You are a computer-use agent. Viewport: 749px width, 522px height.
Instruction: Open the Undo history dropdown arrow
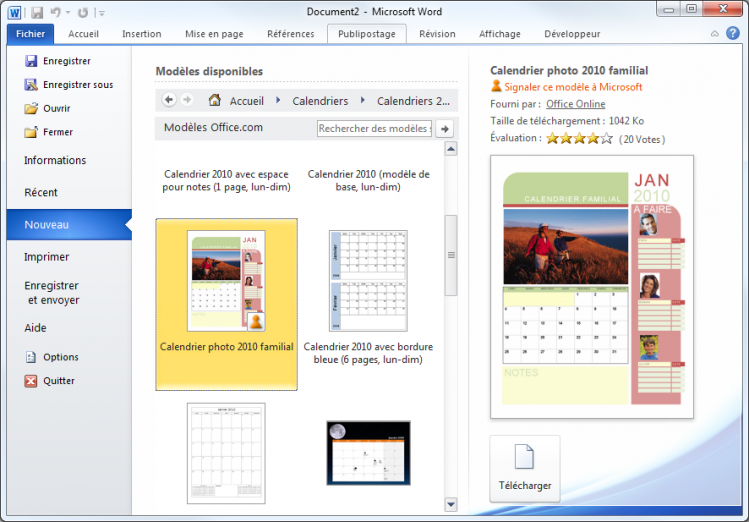[68, 13]
